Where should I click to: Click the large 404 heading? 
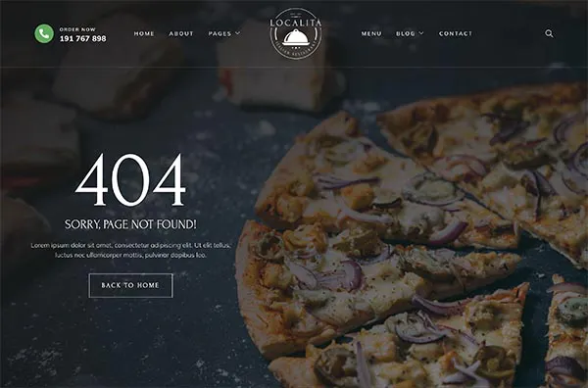[130, 180]
